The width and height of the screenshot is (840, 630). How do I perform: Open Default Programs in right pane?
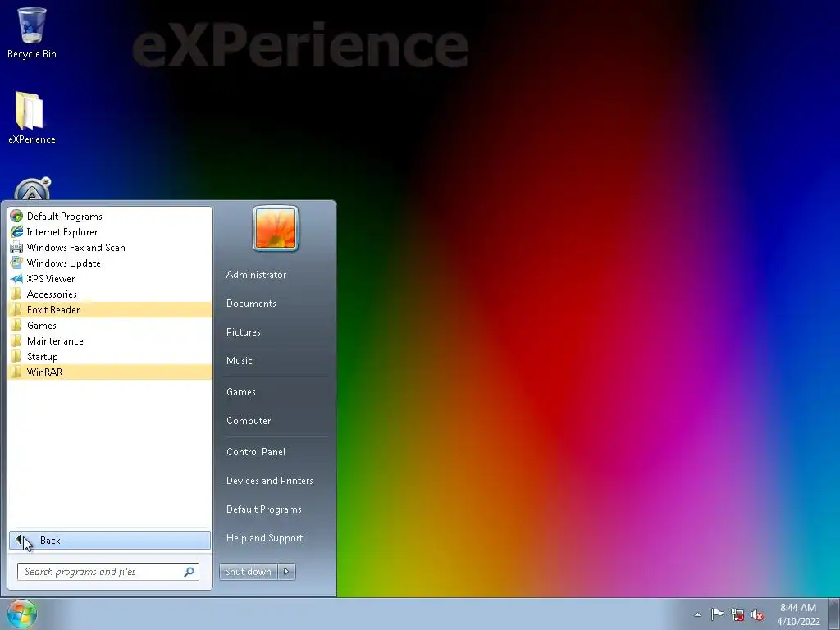pos(263,509)
